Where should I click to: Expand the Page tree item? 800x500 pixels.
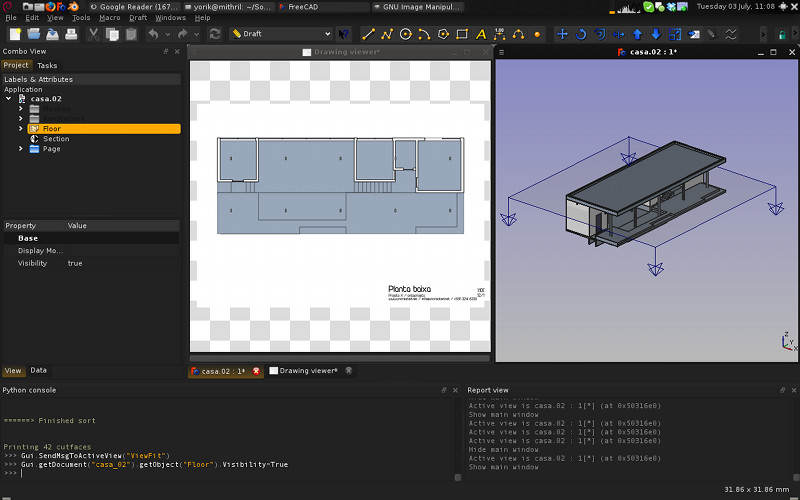21,149
